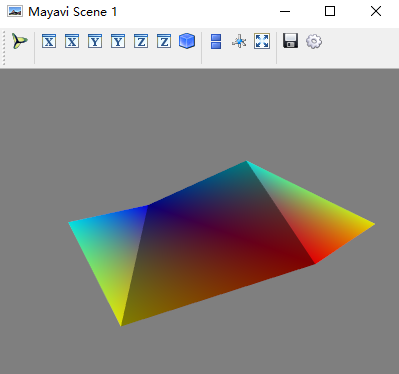399x374 pixels.
Task: Select the second Z-axis view icon
Action: pos(164,41)
